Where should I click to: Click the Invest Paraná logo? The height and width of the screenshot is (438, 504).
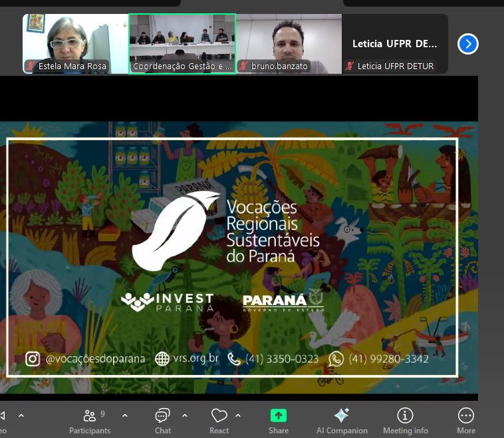pyautogui.click(x=167, y=302)
